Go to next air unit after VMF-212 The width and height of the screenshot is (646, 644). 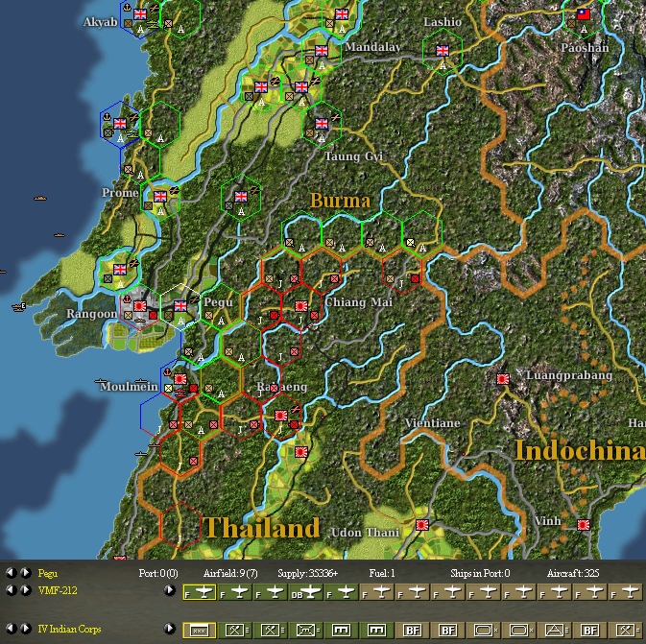pos(26,590)
